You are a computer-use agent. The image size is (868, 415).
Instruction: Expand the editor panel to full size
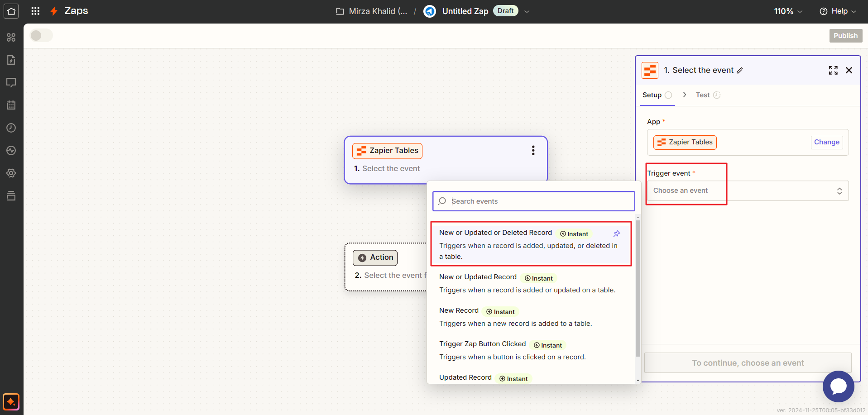tap(833, 70)
